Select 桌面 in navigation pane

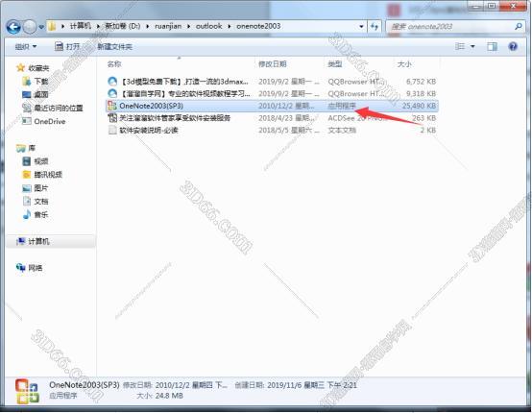click(41, 94)
